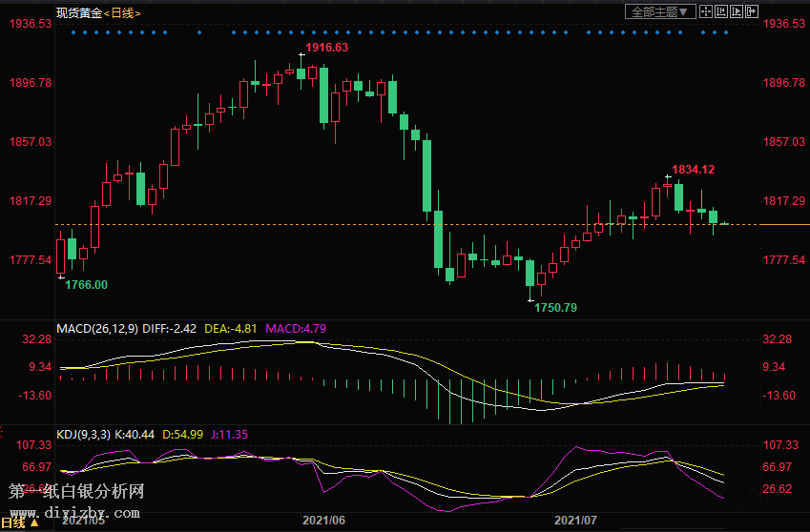Click the shift-chart-right arrow icon
The height and width of the screenshot is (532, 810).
pyautogui.click(x=736, y=11)
